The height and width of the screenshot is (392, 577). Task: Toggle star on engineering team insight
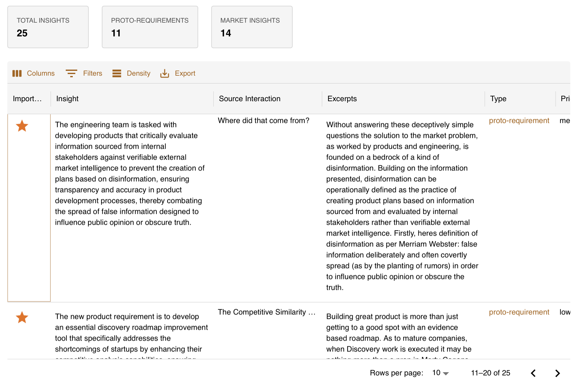click(22, 126)
